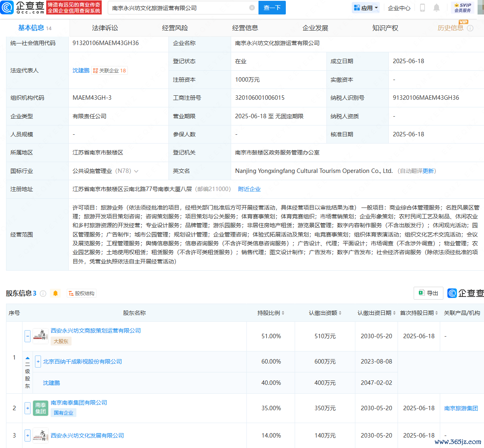Click the orange alert bell beside 股东信息
Viewport: 484px width, 448px height.
(55, 293)
